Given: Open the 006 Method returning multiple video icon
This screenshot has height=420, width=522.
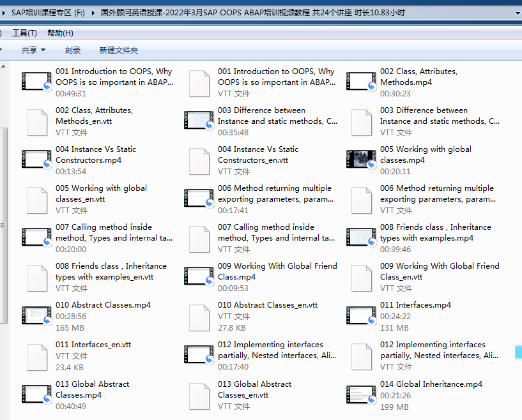Looking at the screenshot, I should tap(199, 198).
